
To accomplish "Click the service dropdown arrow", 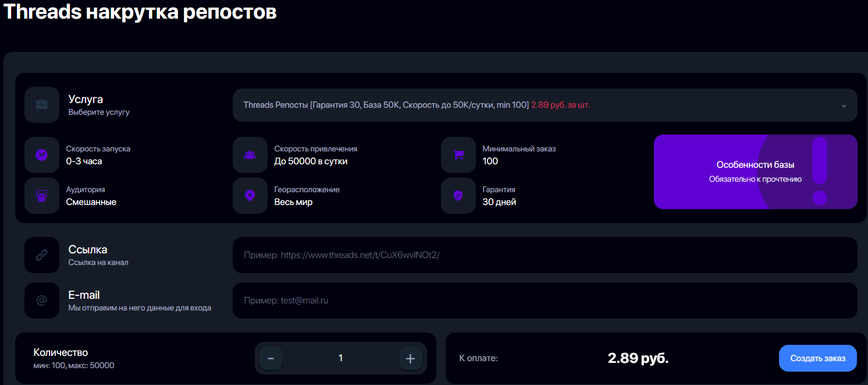I will click(x=844, y=106).
